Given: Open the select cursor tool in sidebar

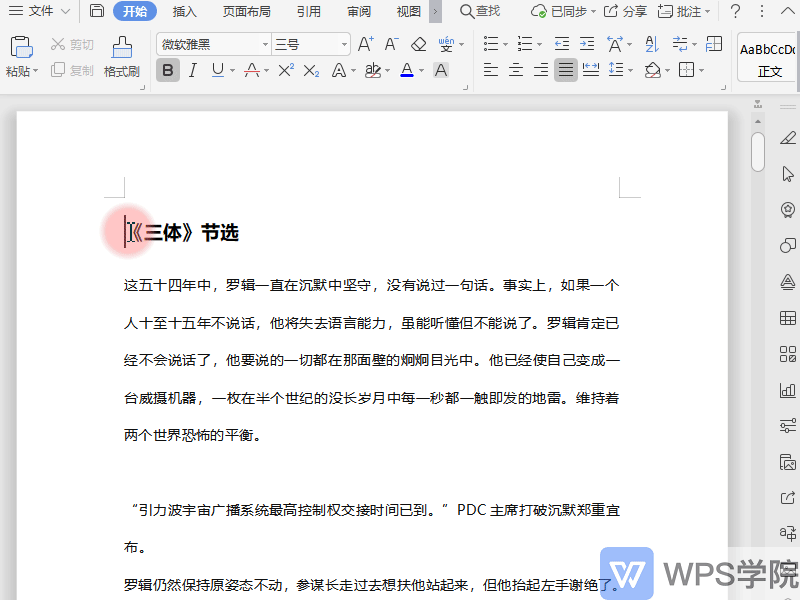Looking at the screenshot, I should (788, 174).
